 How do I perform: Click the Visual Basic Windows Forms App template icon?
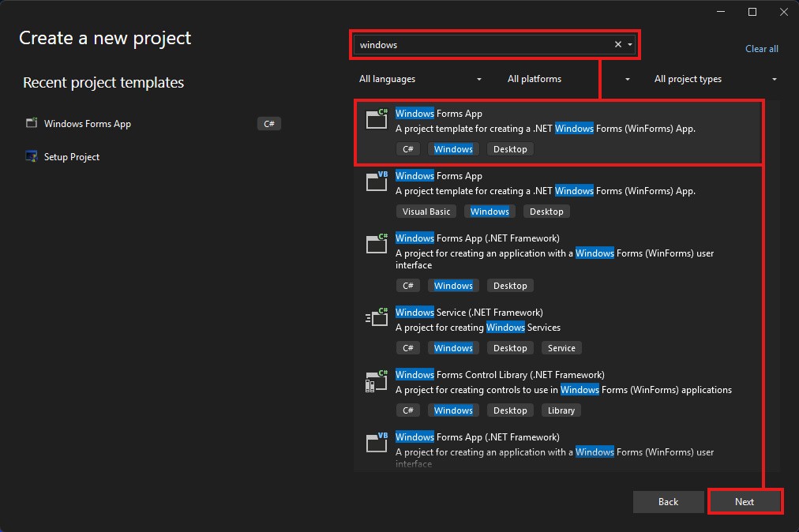pos(377,181)
